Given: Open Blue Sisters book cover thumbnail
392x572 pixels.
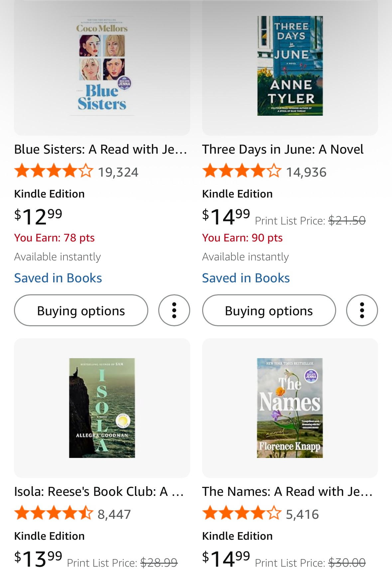Looking at the screenshot, I should 102,66.
